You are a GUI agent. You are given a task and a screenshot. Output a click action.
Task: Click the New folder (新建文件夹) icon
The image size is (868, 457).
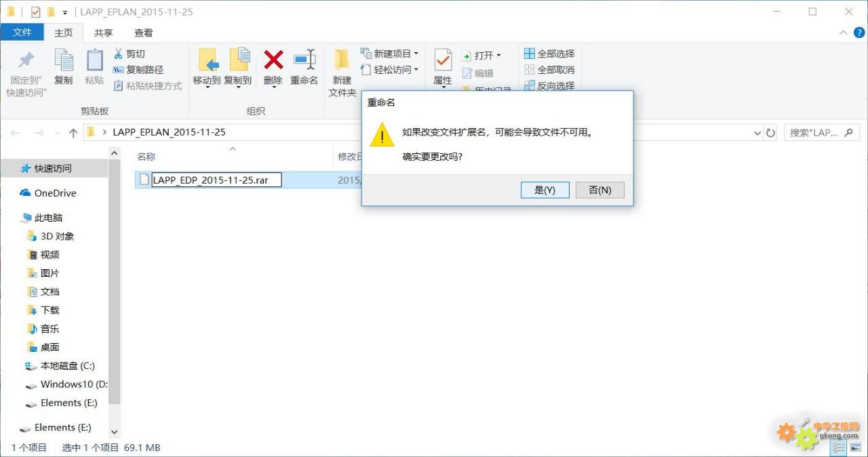coord(342,60)
